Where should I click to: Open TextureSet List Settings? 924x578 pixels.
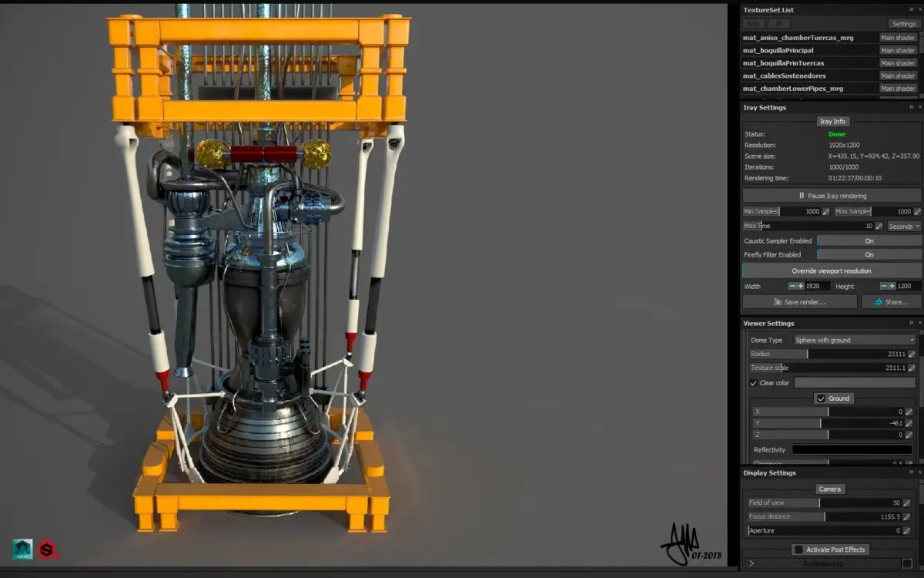tap(904, 24)
